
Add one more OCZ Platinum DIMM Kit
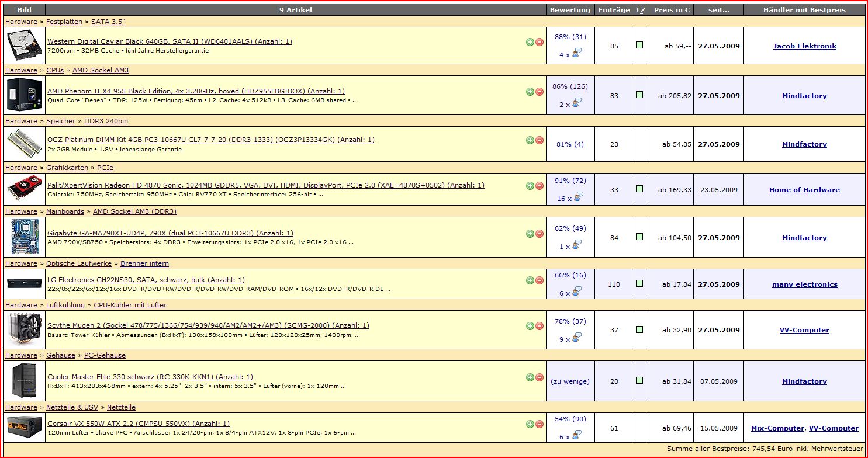[x=530, y=140]
